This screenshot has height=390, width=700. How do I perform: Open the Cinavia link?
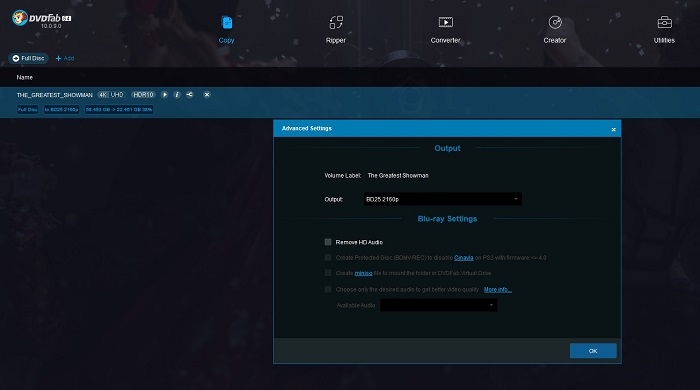click(x=463, y=257)
